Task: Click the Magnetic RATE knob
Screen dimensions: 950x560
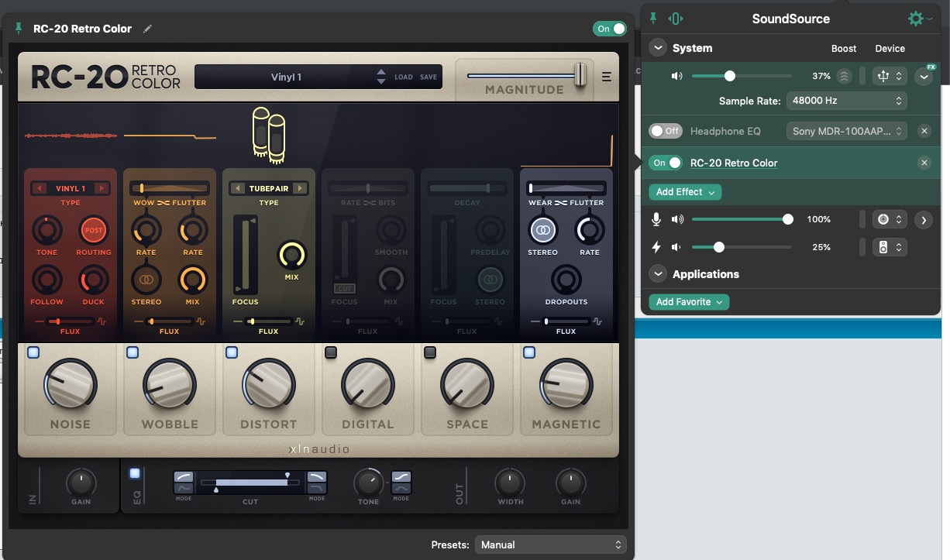Action: coord(589,230)
